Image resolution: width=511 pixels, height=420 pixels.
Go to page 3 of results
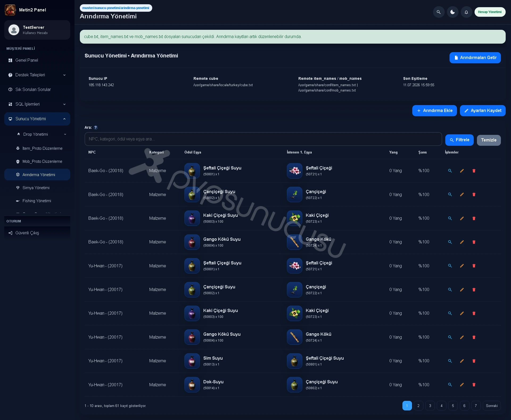click(x=430, y=406)
